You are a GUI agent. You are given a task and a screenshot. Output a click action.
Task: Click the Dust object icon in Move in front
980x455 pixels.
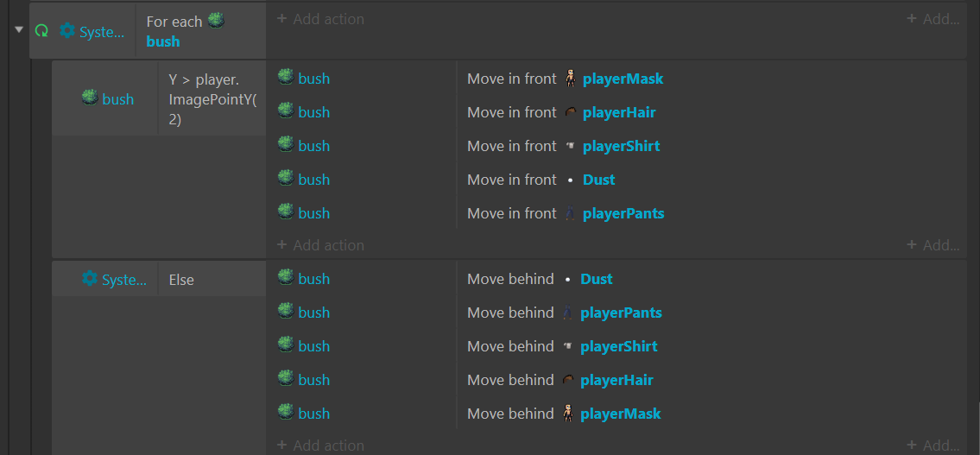pyautogui.click(x=569, y=180)
